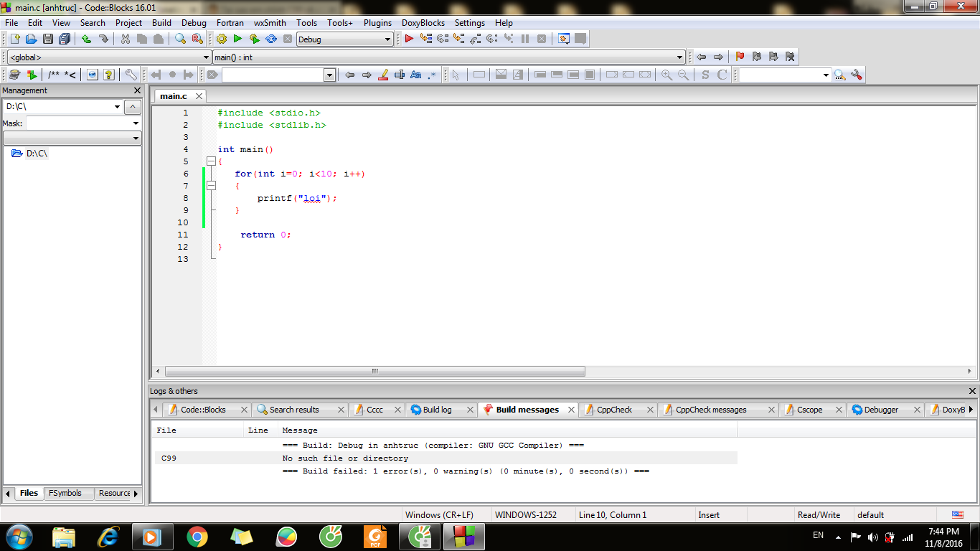980x551 pixels.
Task: Insert a Doxygen block comment with /** icon
Action: coord(54,75)
